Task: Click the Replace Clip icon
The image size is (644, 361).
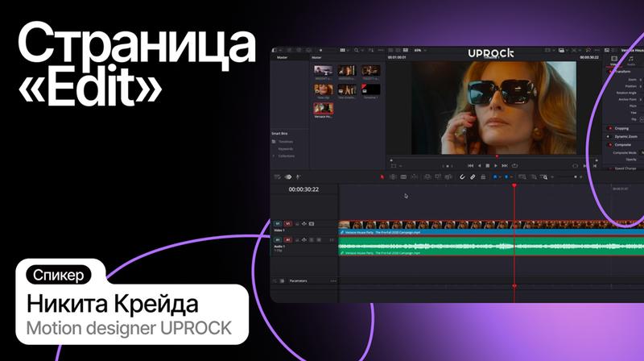Action: tap(448, 177)
